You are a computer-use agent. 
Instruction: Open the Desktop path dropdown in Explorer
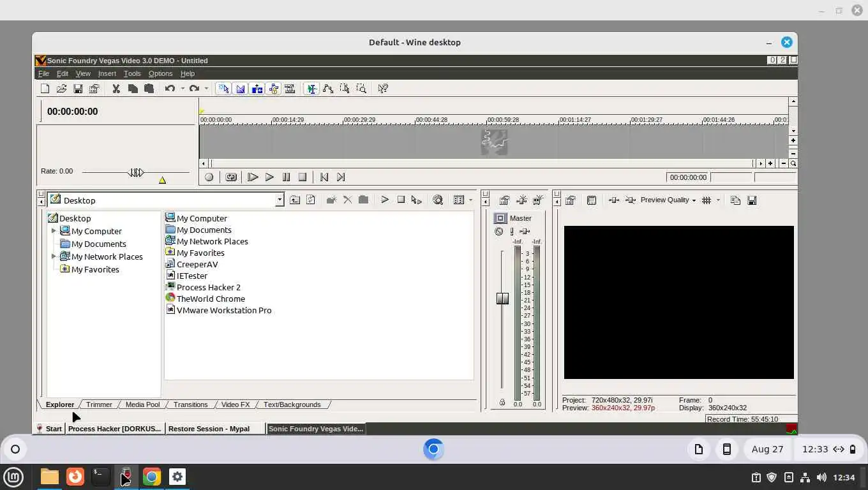pyautogui.click(x=280, y=200)
